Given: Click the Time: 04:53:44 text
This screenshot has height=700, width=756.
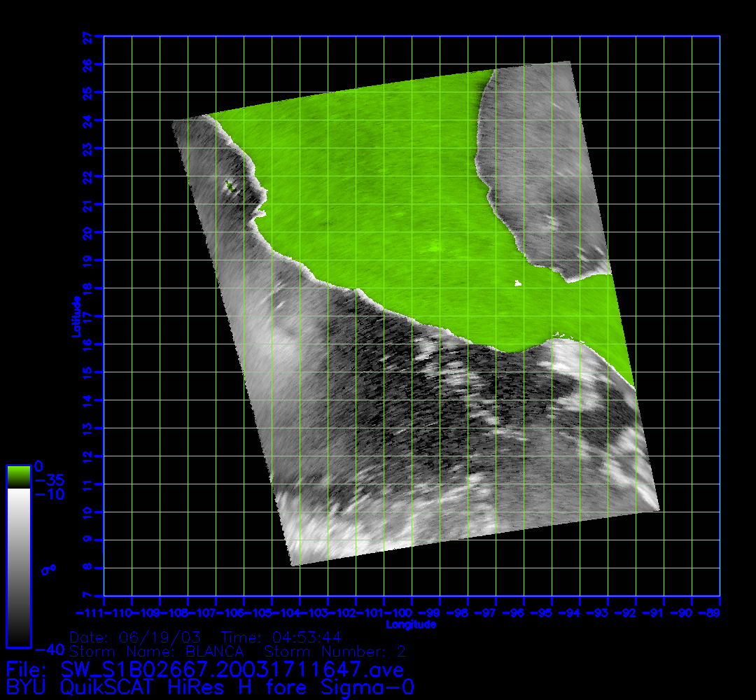Looking at the screenshot, I should [x=281, y=638].
